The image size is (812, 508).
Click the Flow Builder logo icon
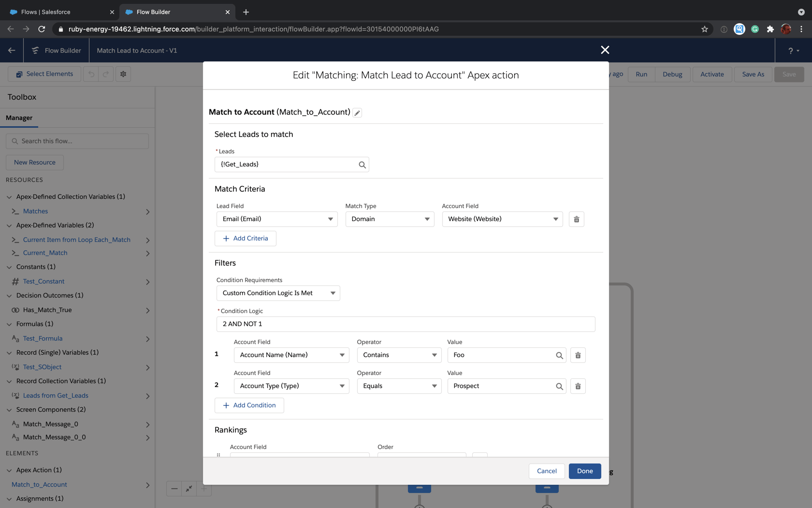coord(34,50)
